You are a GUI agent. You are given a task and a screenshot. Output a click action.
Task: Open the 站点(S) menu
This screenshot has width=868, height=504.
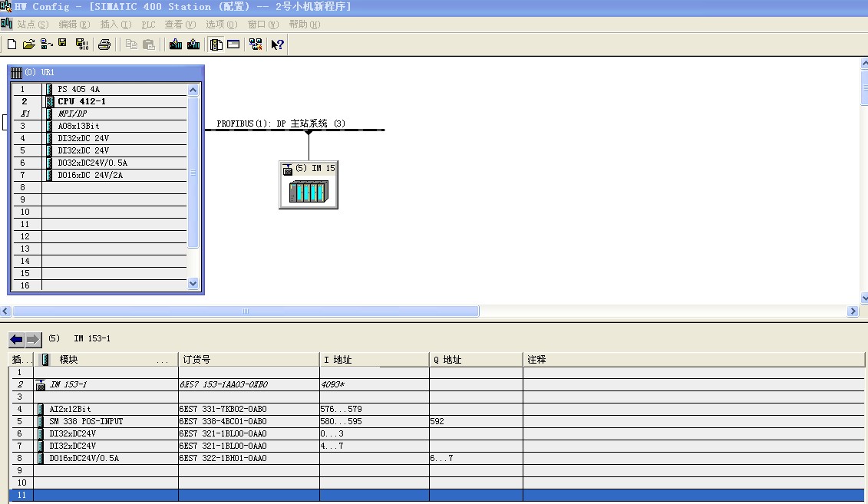[33, 25]
